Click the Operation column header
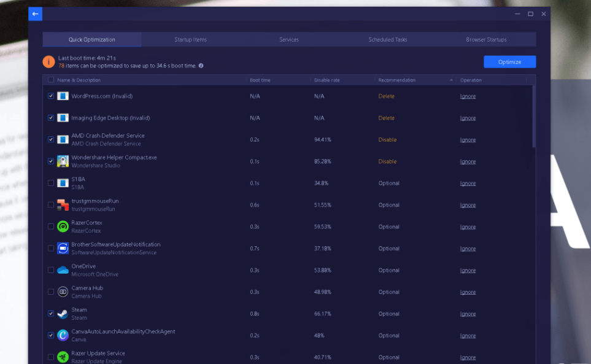This screenshot has width=591, height=364. pos(471,80)
